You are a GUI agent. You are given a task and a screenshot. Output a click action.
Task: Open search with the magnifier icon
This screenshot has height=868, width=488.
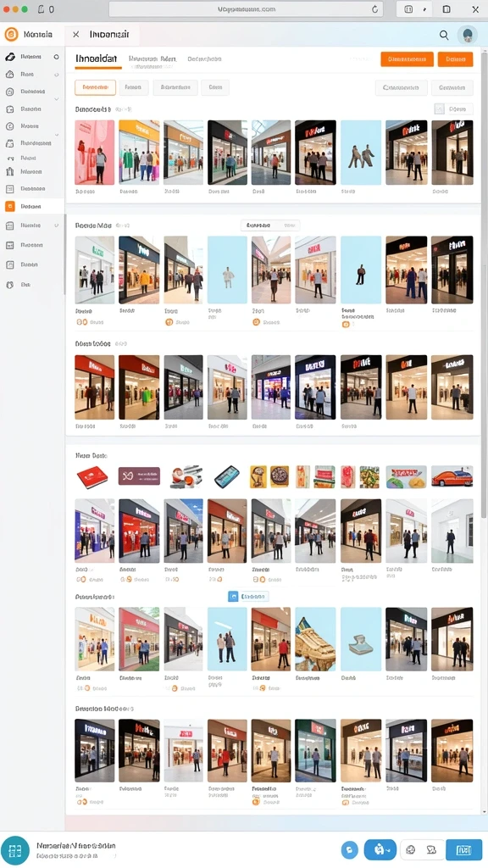[444, 35]
